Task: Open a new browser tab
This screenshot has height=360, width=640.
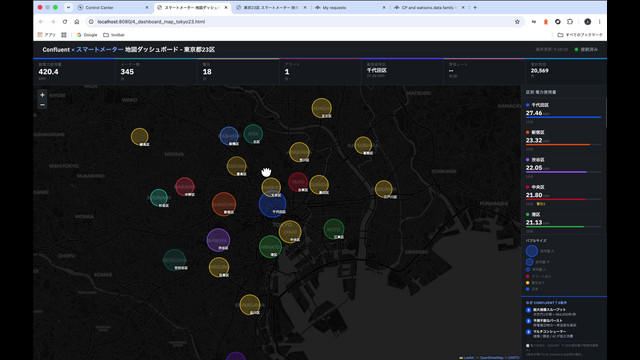Action: (475, 7)
